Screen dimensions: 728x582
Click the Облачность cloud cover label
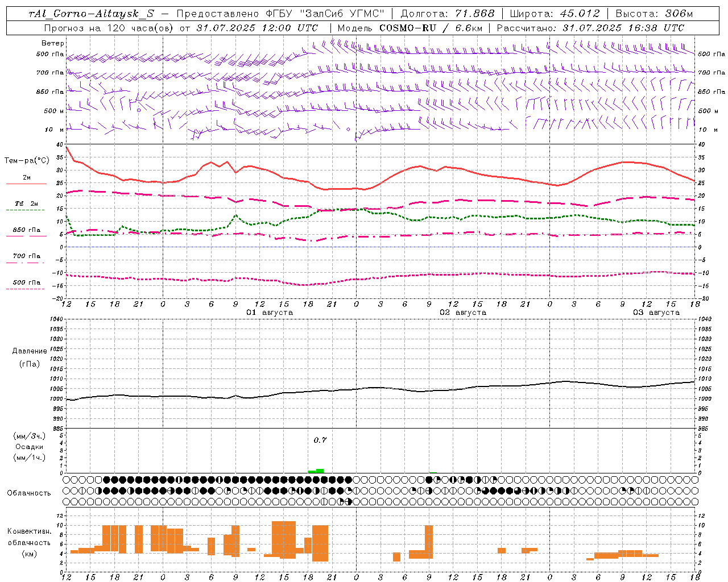(29, 493)
